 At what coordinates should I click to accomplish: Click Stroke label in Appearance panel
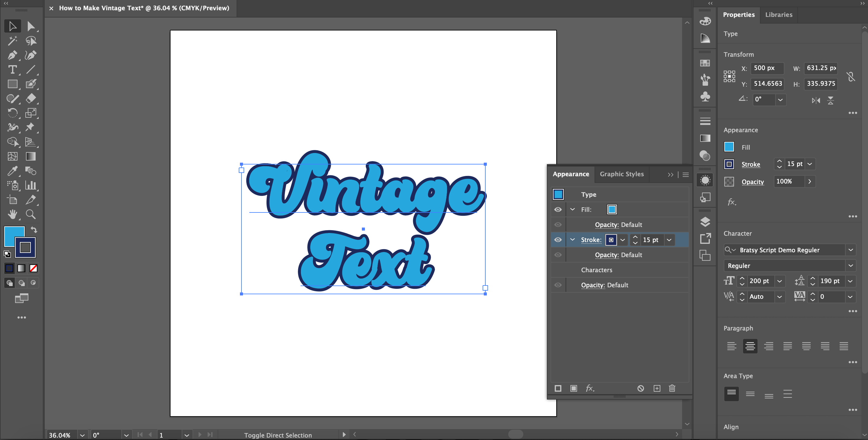[x=591, y=240]
